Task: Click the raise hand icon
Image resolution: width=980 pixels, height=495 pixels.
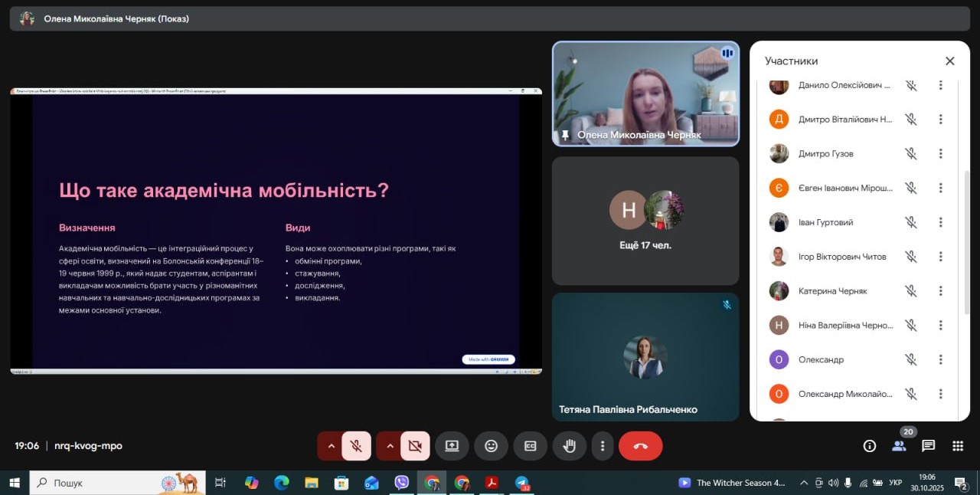Action: click(569, 446)
